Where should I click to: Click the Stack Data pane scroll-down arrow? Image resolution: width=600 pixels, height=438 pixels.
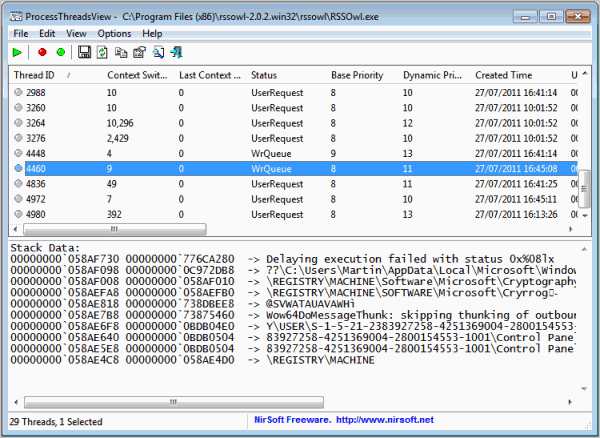(x=584, y=389)
